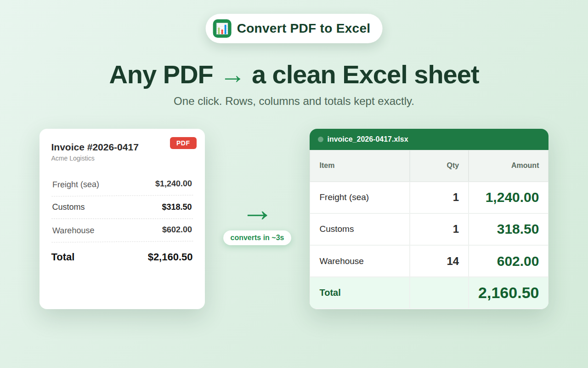Select the Total cell in the spreadsheet

(x=360, y=293)
